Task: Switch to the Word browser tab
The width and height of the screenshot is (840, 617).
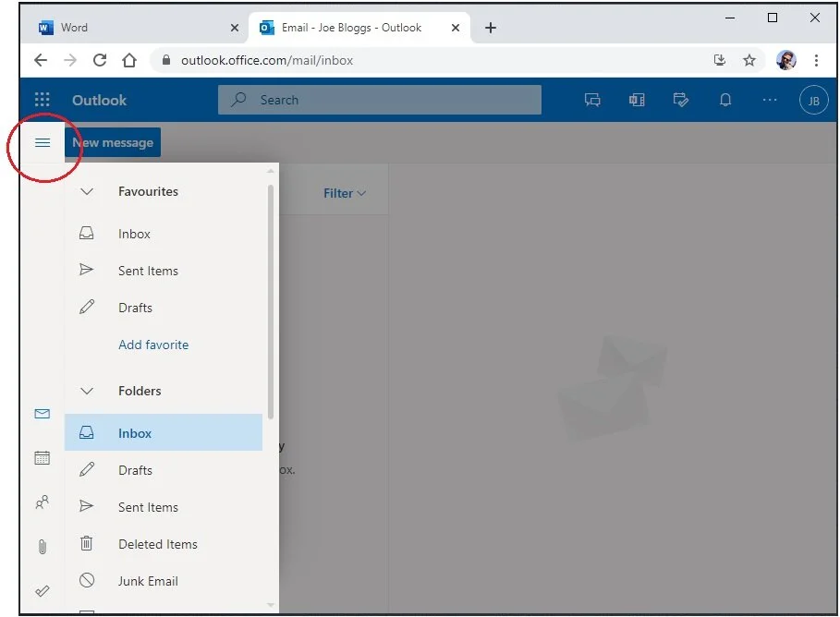Action: click(x=135, y=28)
